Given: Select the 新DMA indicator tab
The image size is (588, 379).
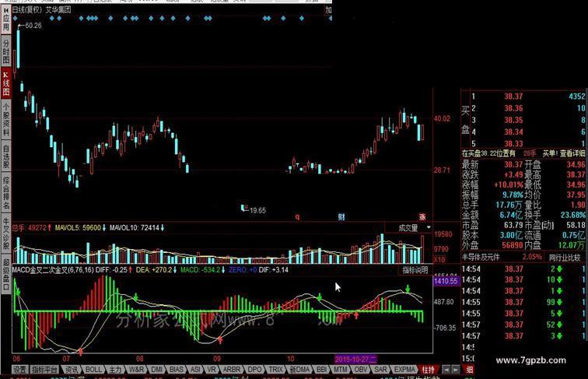Looking at the screenshot, I should [299, 370].
